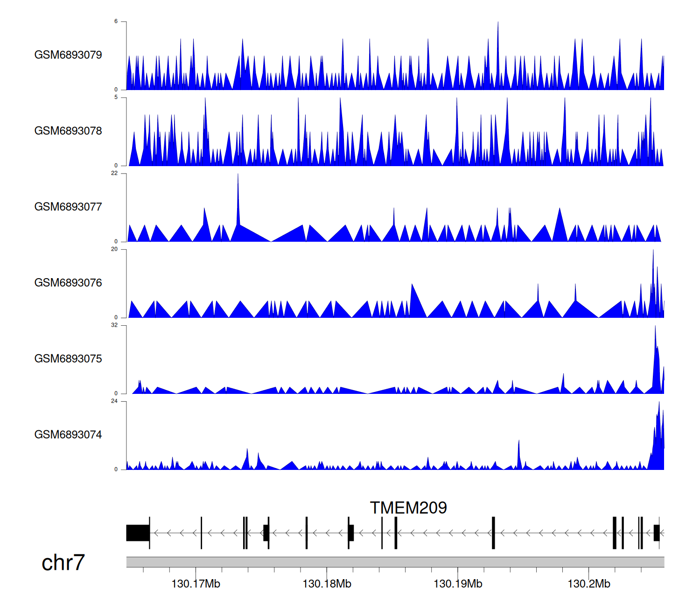Screen dimensions: 700x616
Task: Click the gray chromosome ideogram bar
Action: [395, 562]
